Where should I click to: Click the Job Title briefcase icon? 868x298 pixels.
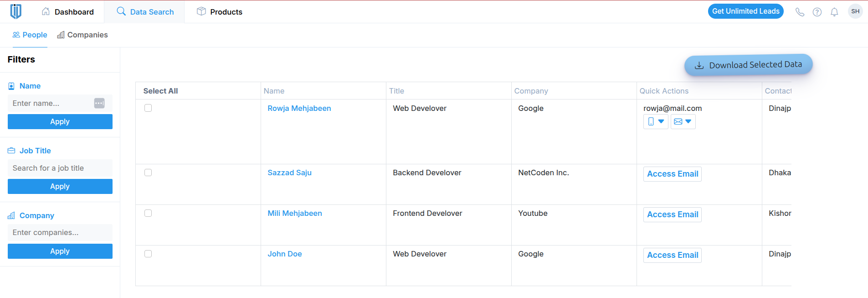11,151
